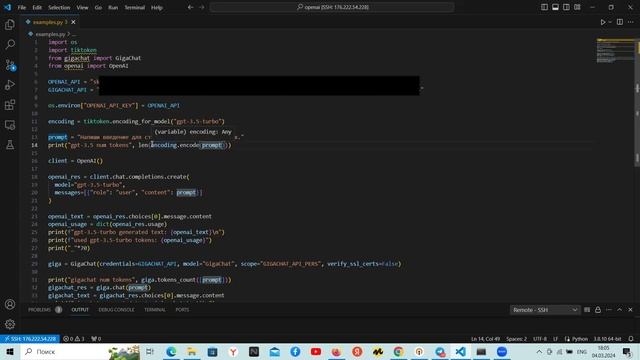The image size is (640, 360).
Task: Open the Run and Debug view
Action: coord(10,85)
